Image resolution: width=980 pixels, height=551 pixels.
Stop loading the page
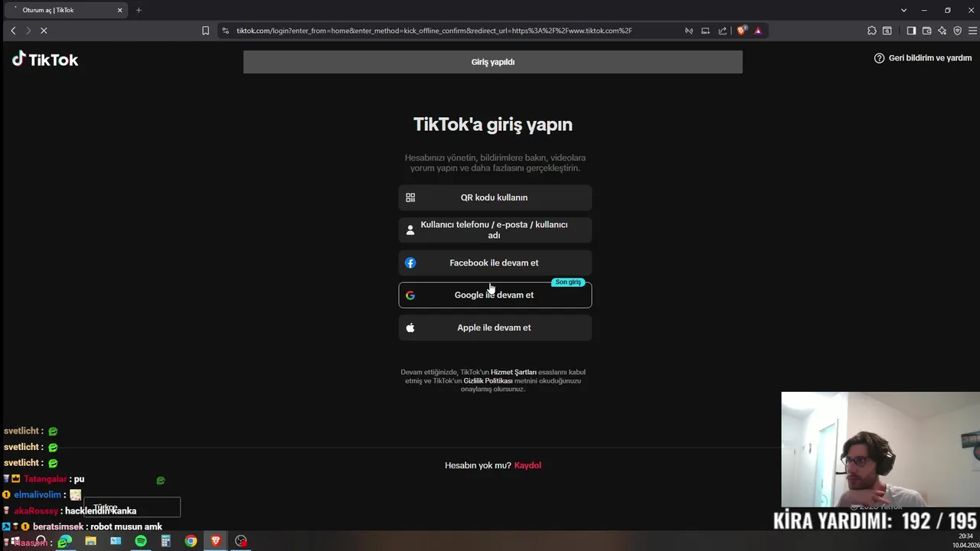pyautogui.click(x=44, y=31)
